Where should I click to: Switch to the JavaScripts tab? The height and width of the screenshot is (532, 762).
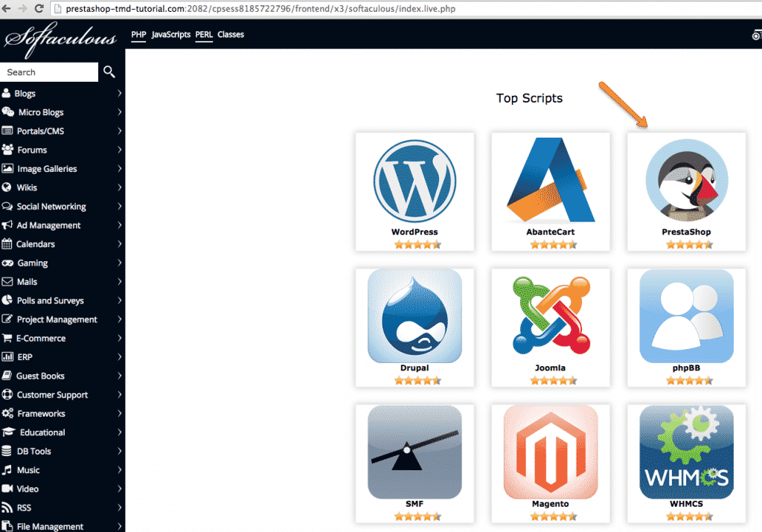pos(170,34)
